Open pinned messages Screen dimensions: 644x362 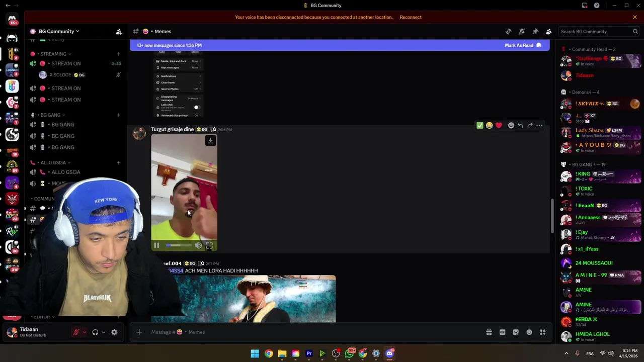535,31
